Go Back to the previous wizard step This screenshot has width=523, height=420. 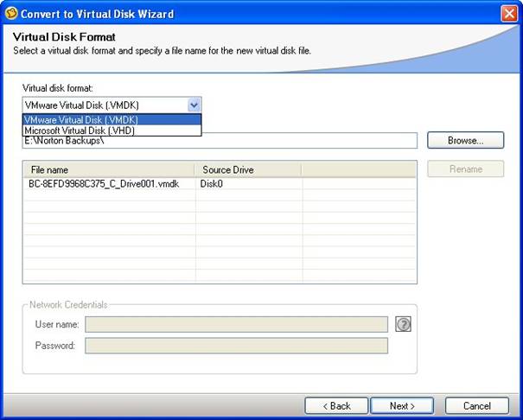pyautogui.click(x=336, y=405)
